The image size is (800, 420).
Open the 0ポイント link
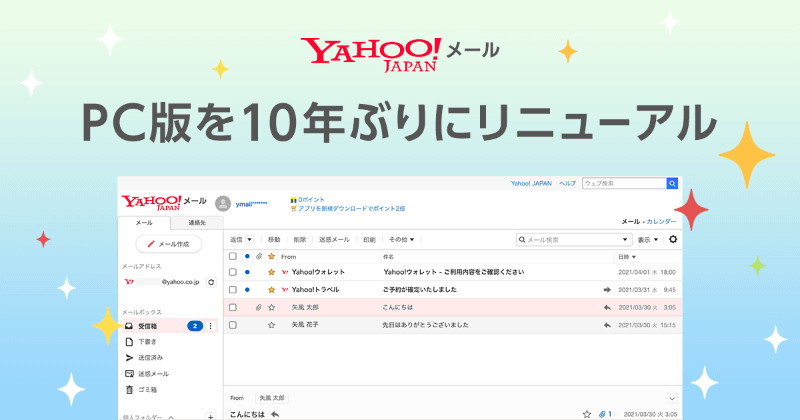point(311,200)
